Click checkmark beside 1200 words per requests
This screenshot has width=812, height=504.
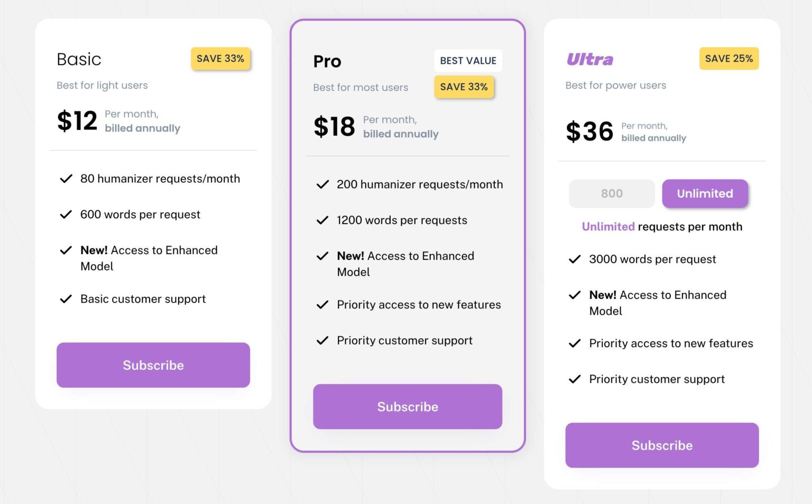pyautogui.click(x=322, y=220)
